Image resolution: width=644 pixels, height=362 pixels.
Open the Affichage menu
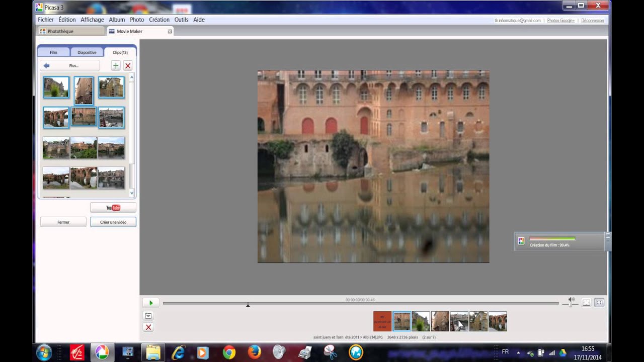click(92, 20)
